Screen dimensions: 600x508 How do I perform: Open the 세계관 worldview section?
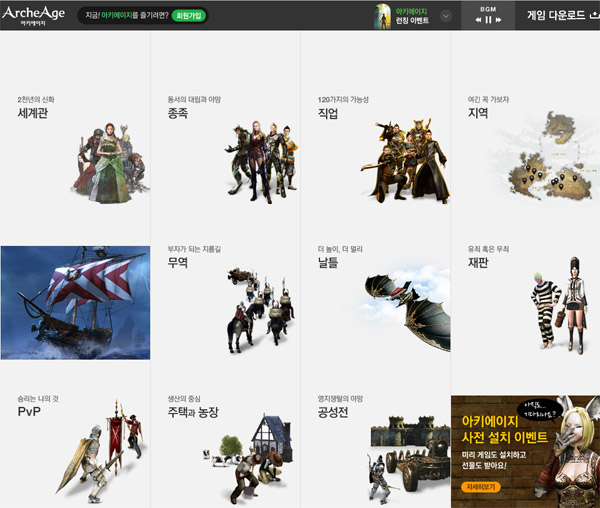point(33,113)
